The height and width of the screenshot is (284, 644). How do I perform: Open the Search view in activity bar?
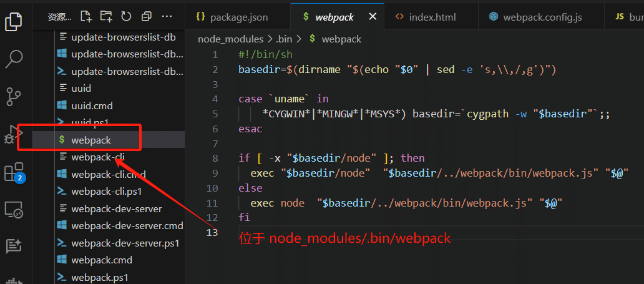click(x=14, y=59)
